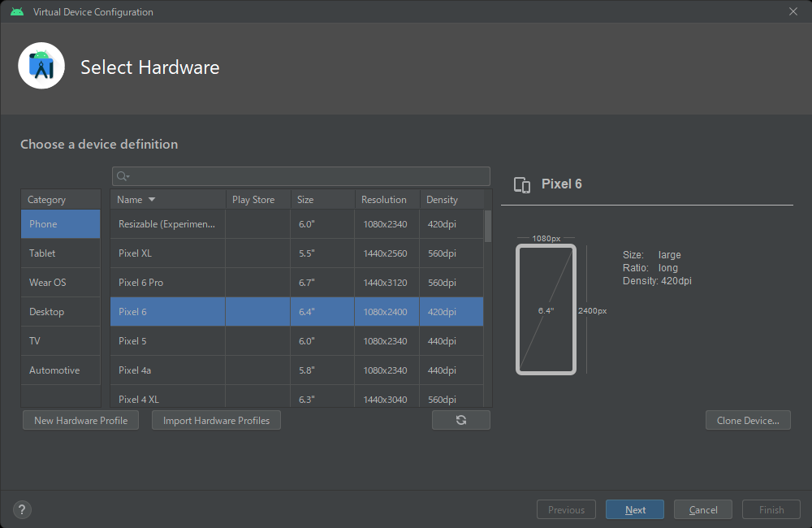Click the Density: 420dpi text in preview
Screen dimensions: 812x528
click(657, 281)
